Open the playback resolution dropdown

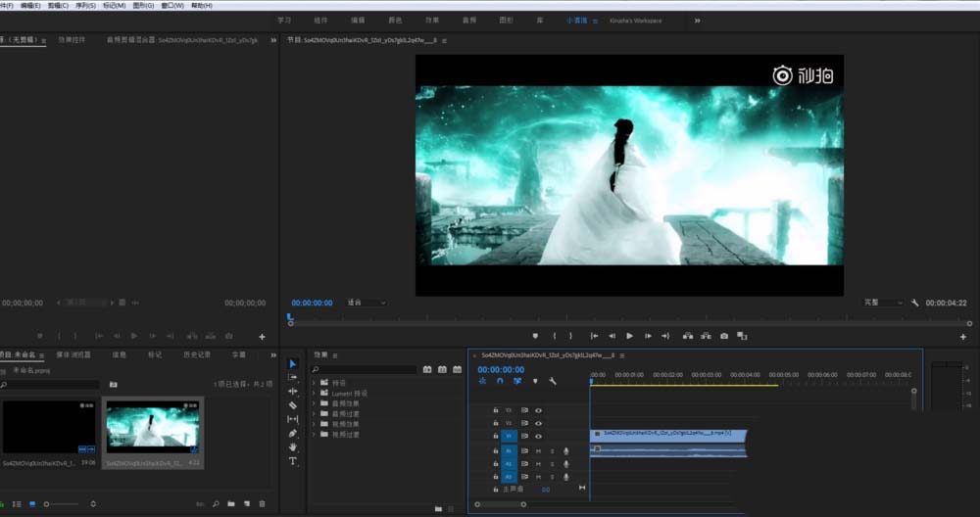[883, 304]
